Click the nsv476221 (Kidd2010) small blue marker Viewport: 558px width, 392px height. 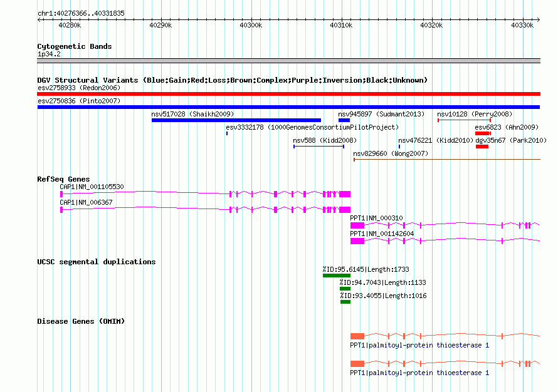coord(399,147)
